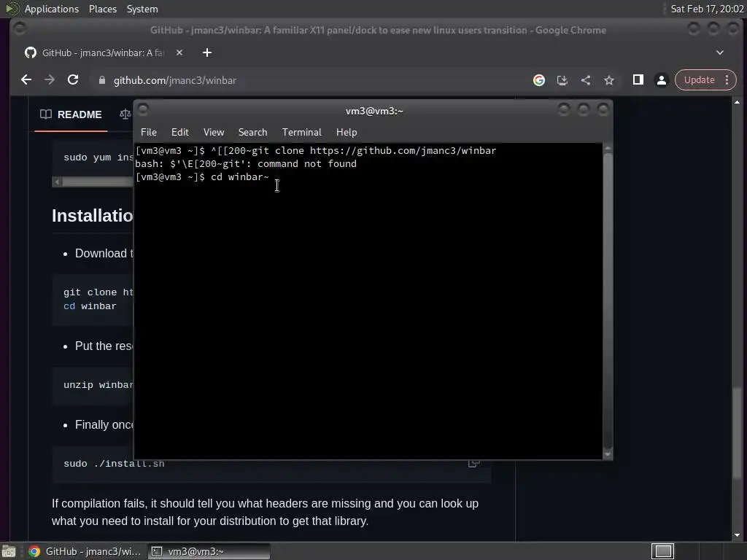The width and height of the screenshot is (747, 560).
Task: Open System menu
Action: tap(142, 9)
